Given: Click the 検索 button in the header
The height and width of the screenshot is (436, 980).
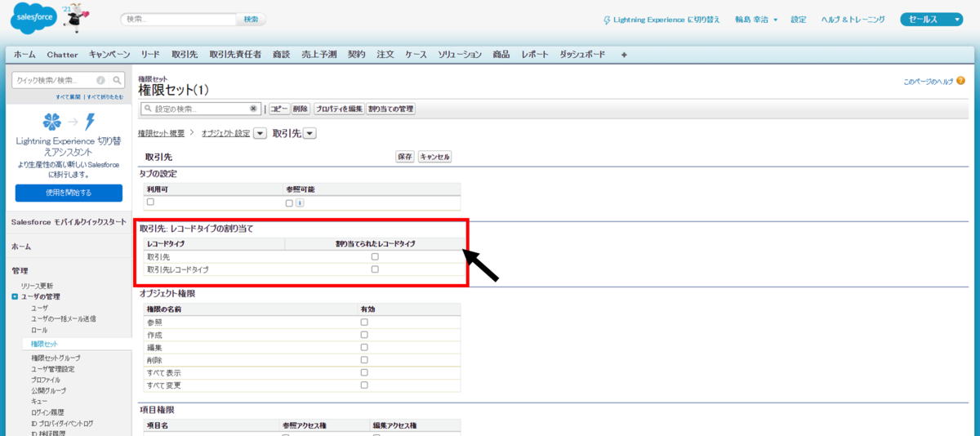Looking at the screenshot, I should click(x=251, y=20).
